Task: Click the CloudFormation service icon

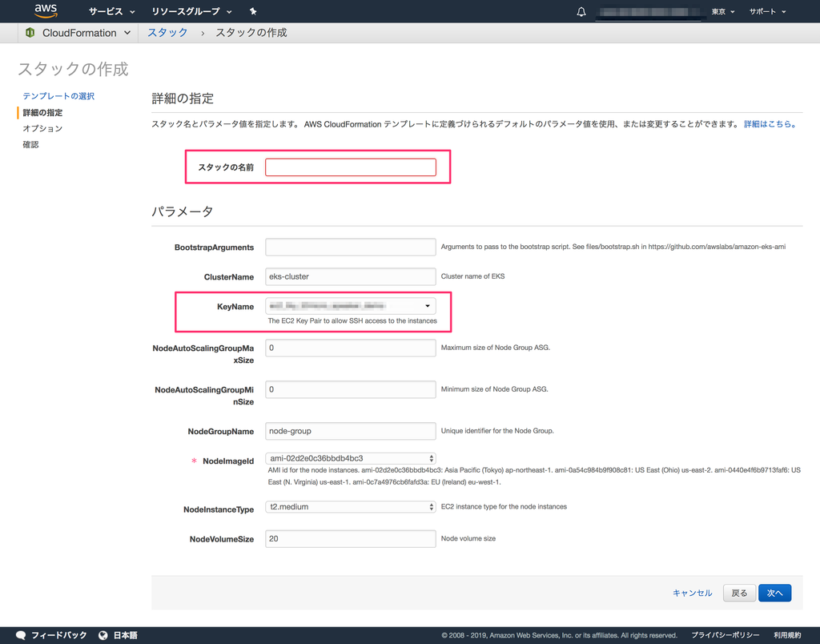Action: pyautogui.click(x=30, y=32)
